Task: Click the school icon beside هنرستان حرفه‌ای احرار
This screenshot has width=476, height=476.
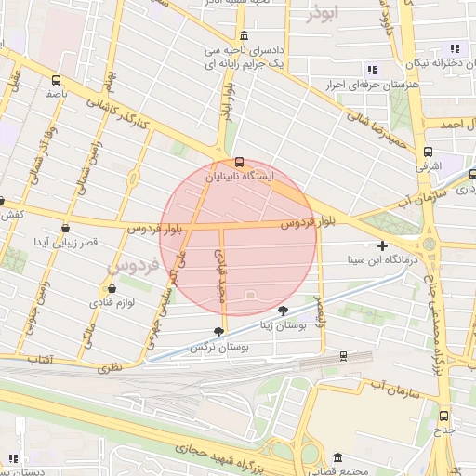Action: point(372,70)
